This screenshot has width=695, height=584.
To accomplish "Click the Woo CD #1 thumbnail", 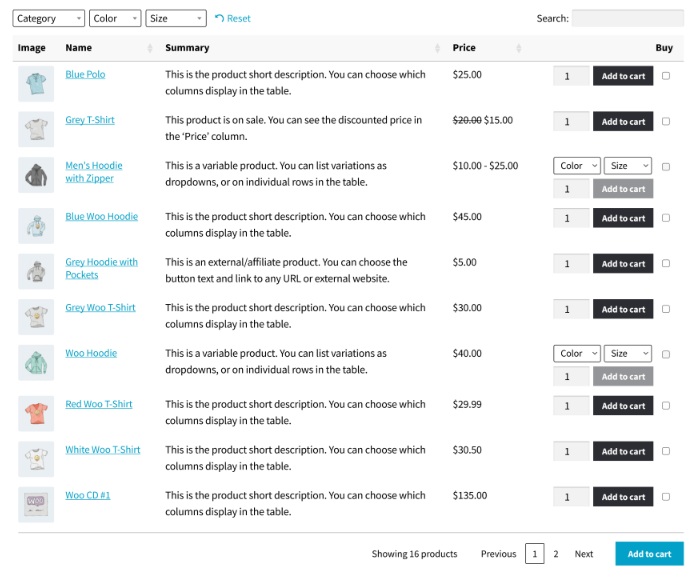I will click(x=35, y=504).
